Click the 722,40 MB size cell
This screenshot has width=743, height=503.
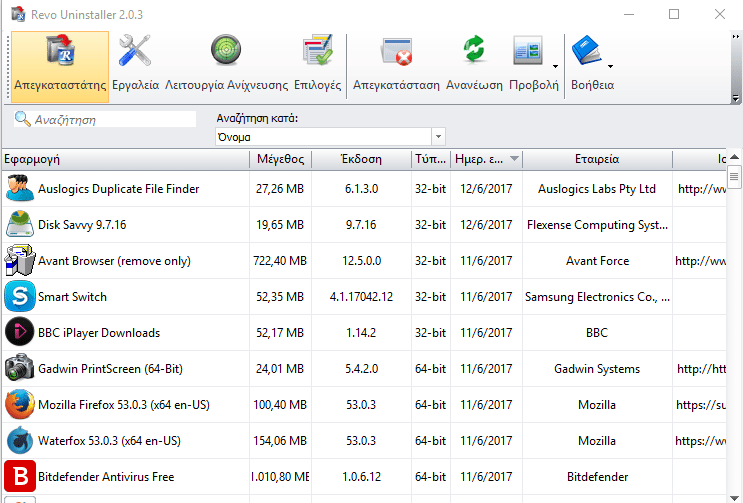(x=280, y=261)
